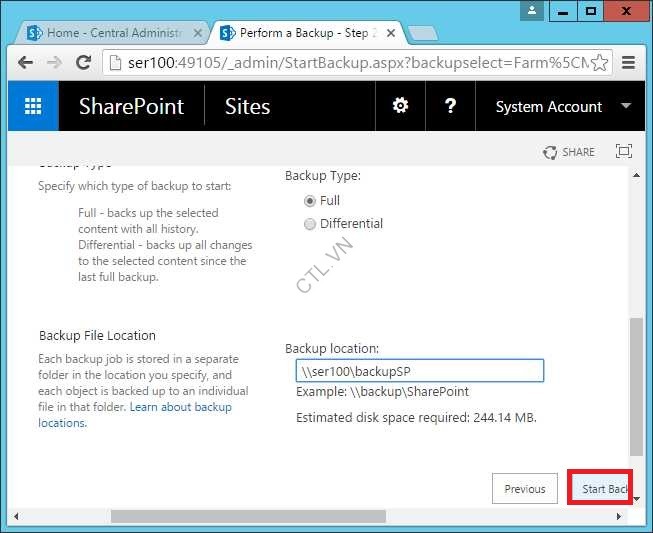Click the browser back arrow
The width and height of the screenshot is (653, 533).
point(25,63)
